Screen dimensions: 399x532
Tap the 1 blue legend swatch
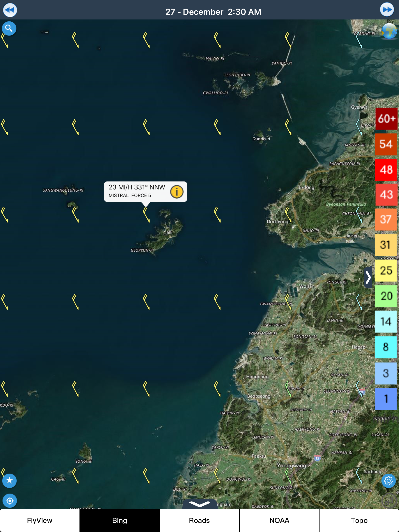pos(386,399)
